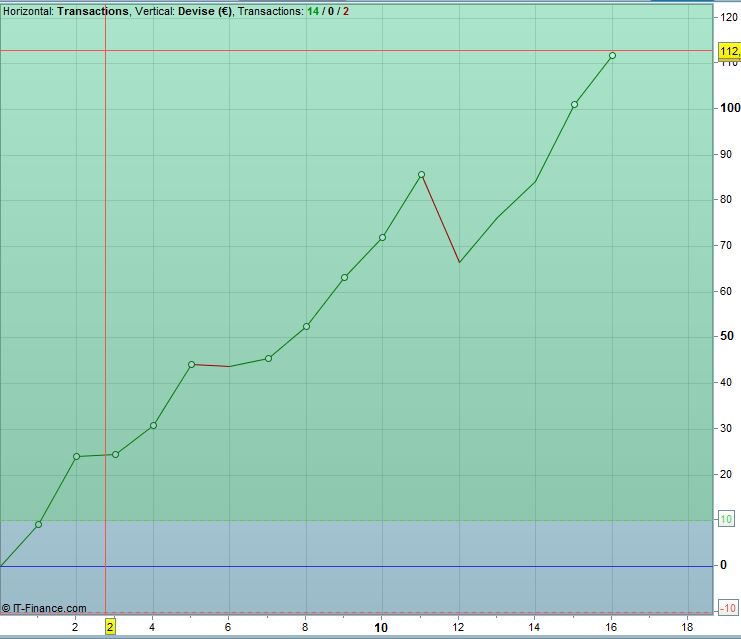741x639 pixels.
Task: Click the black 0 neutral transactions count in header
Action: tap(331, 11)
